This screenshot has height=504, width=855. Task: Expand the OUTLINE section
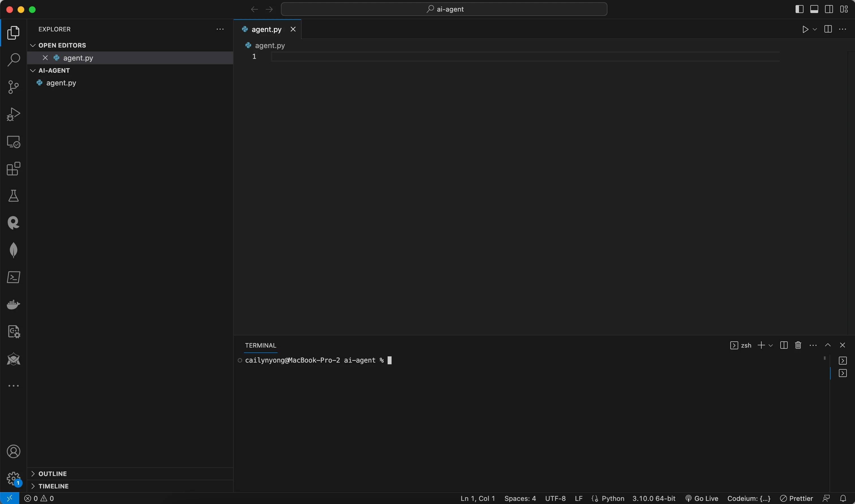[x=52, y=473]
